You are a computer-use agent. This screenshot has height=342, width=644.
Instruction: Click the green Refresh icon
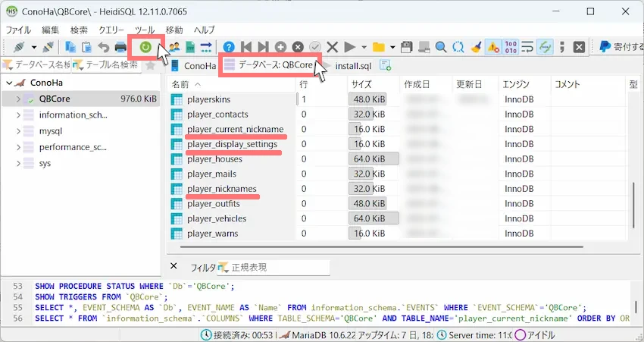145,47
